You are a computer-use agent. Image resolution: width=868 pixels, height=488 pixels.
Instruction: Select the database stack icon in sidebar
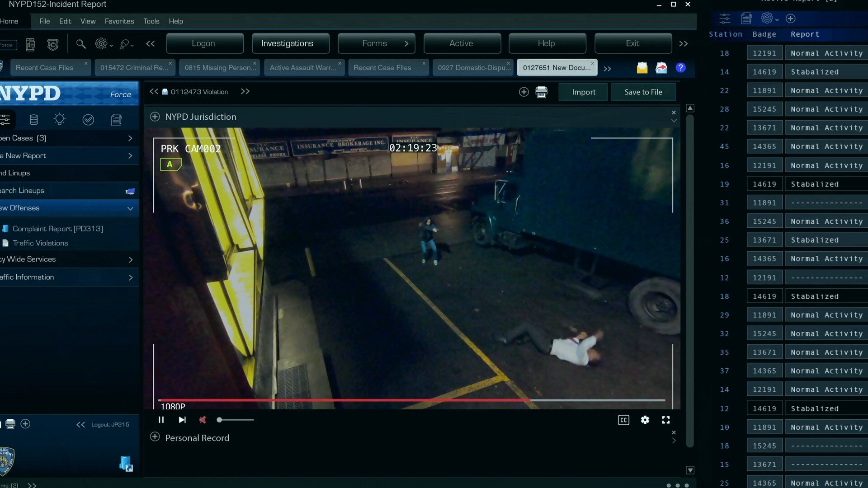(33, 119)
